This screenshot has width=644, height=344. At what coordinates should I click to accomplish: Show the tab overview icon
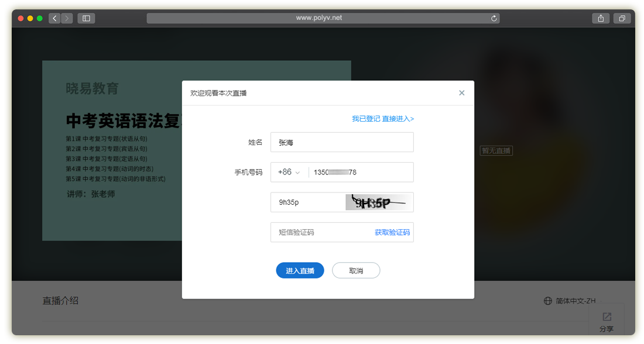tap(622, 18)
